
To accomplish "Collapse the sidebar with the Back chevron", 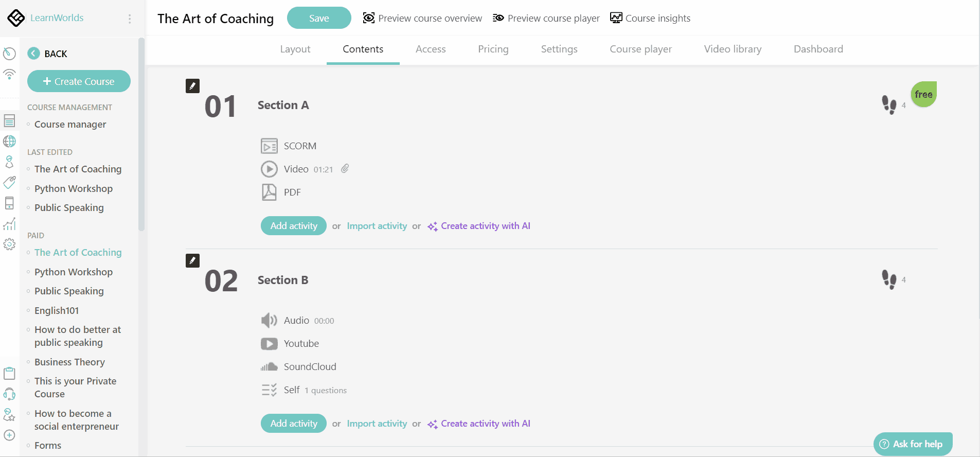I will [33, 53].
